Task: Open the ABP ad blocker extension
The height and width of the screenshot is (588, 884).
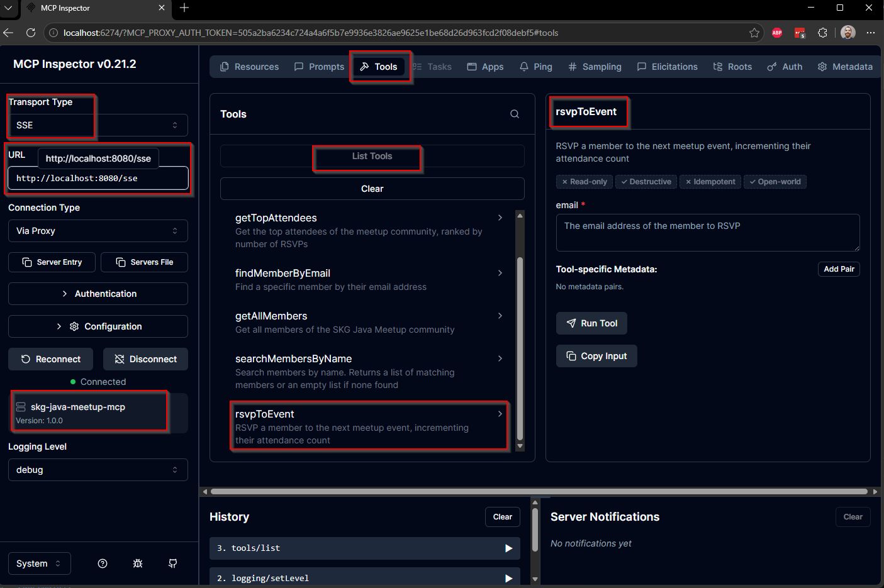Action: point(777,33)
